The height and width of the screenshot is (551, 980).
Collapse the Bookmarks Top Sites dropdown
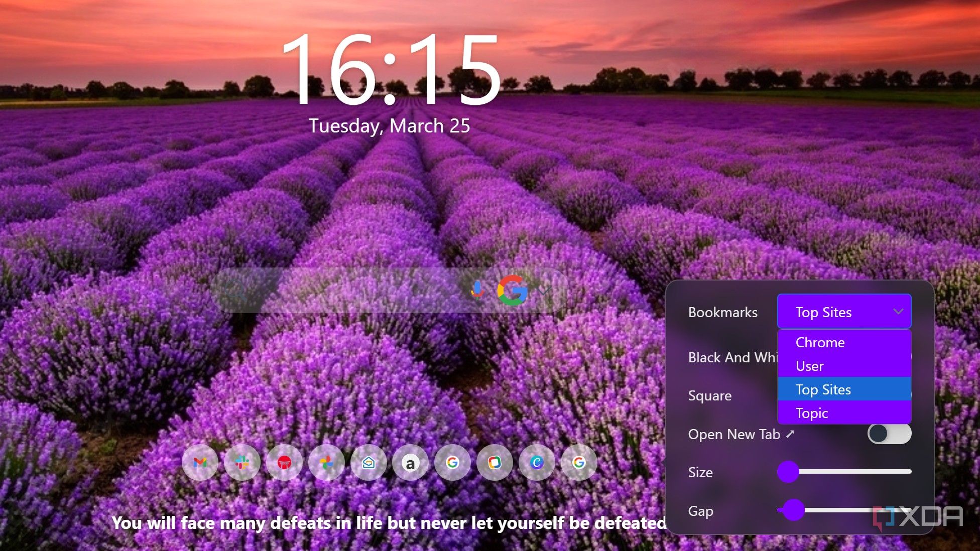(844, 312)
